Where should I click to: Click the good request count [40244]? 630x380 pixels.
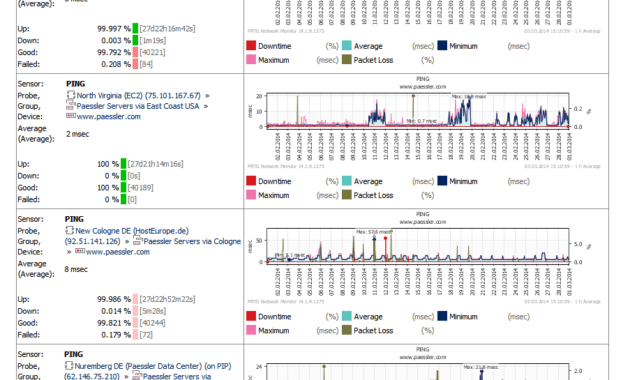[x=152, y=323]
